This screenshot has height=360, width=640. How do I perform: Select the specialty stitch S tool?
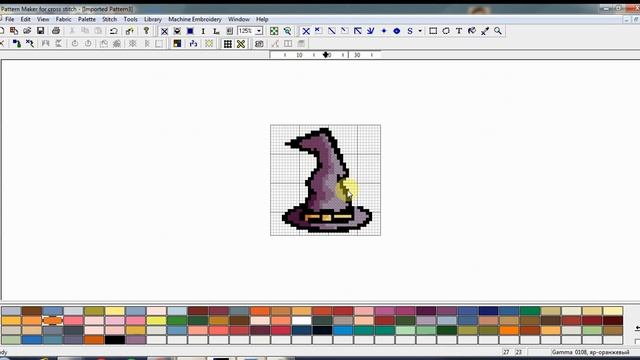point(410,31)
